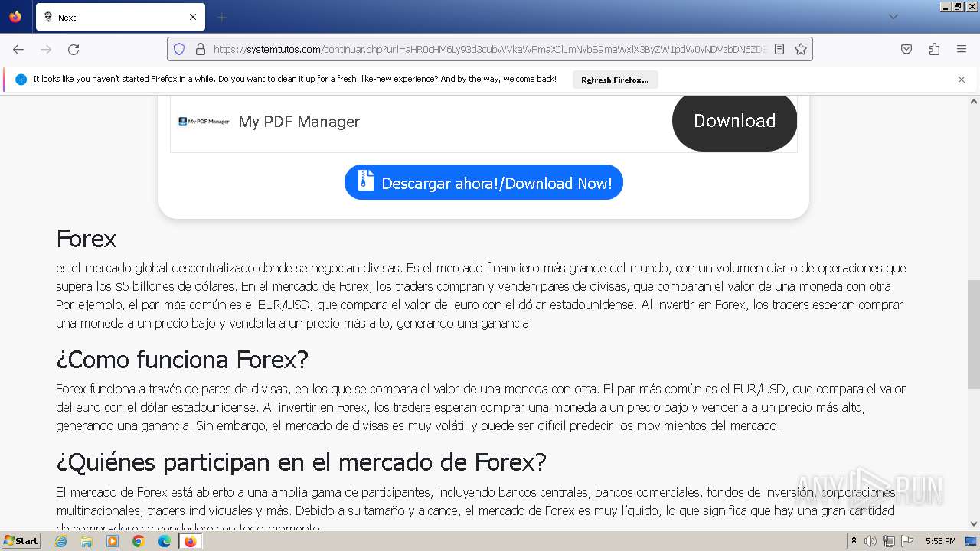Open a new tab with plus
This screenshot has height=551, width=980.
click(221, 17)
